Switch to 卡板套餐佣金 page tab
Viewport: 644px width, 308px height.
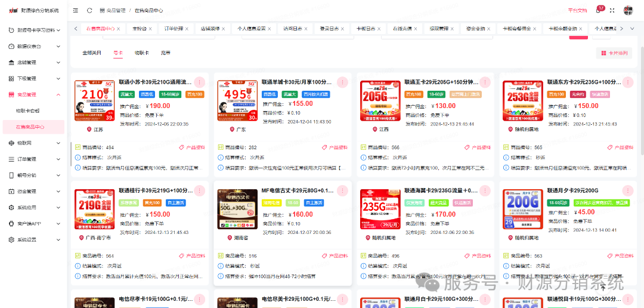(x=516, y=29)
